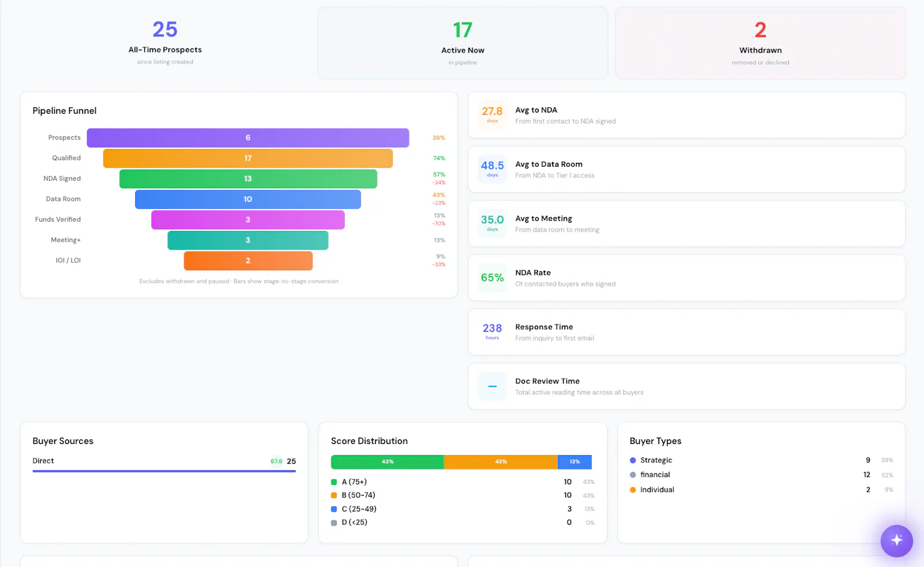Viewport: 924px width, 567px height.
Task: Select the blue 13% score distribution segment
Action: 575,462
